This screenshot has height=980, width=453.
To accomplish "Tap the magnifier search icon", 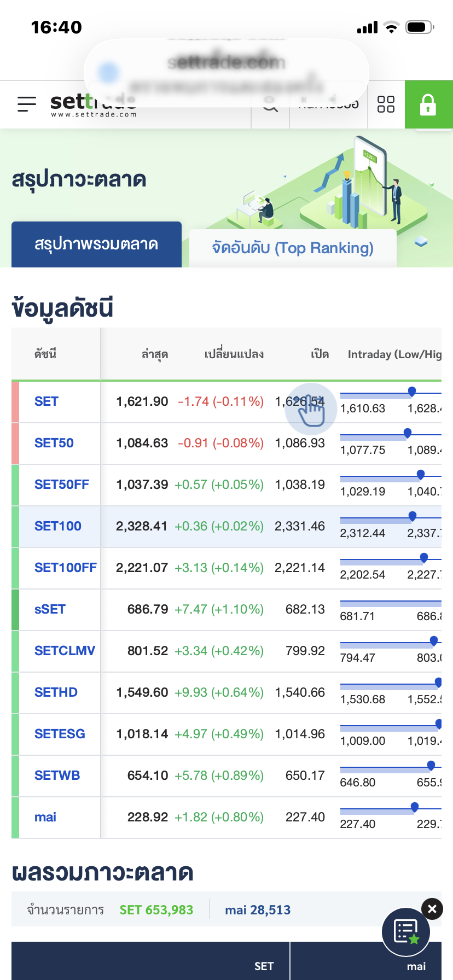I will [x=270, y=104].
